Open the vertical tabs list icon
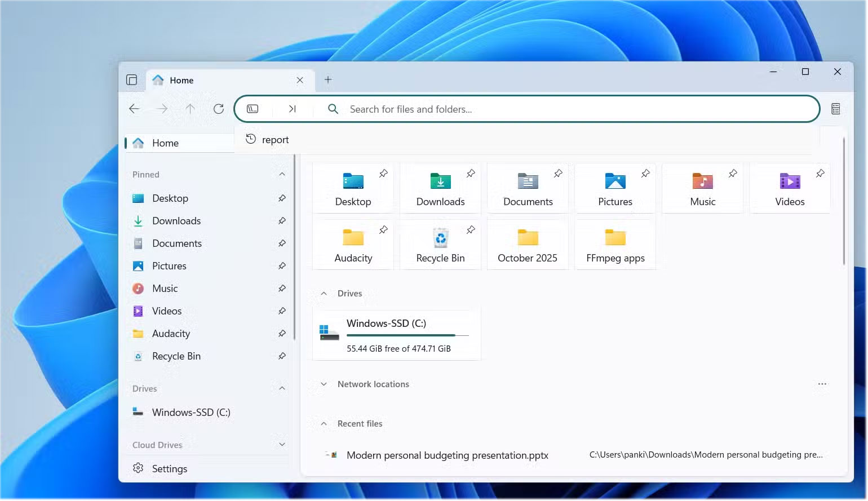Image resolution: width=868 pixels, height=501 pixels. 132,79
